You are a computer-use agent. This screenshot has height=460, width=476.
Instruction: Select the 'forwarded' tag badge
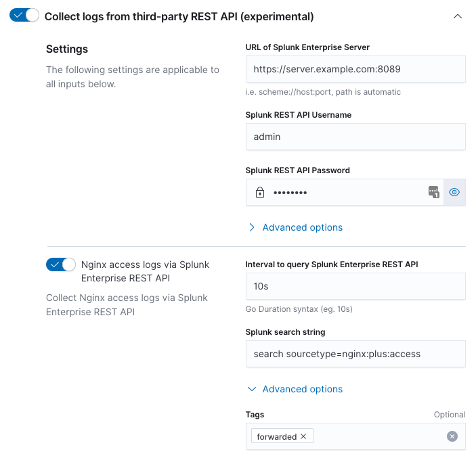pos(276,436)
